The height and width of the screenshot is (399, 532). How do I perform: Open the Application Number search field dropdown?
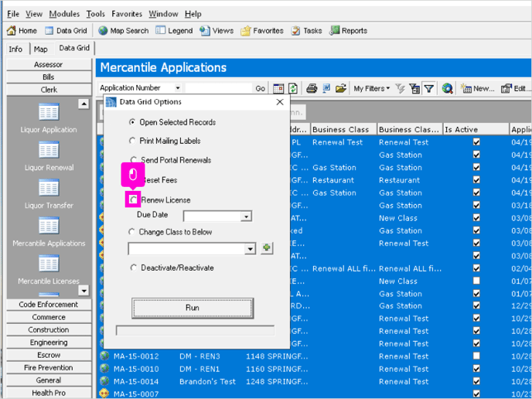click(177, 88)
